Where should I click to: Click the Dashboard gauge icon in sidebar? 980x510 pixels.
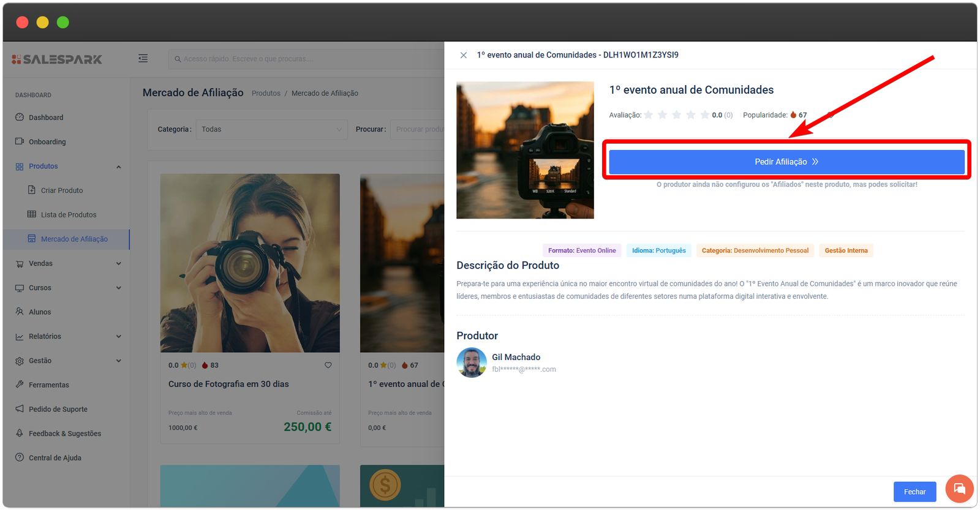[x=20, y=117]
